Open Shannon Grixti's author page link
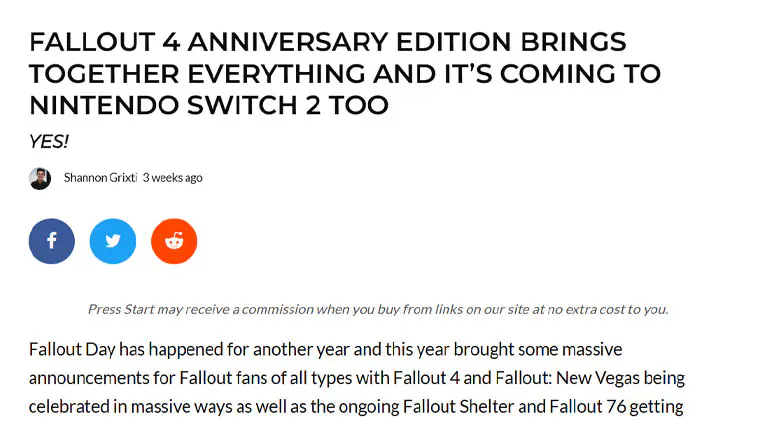The image size is (777, 437). tap(100, 178)
